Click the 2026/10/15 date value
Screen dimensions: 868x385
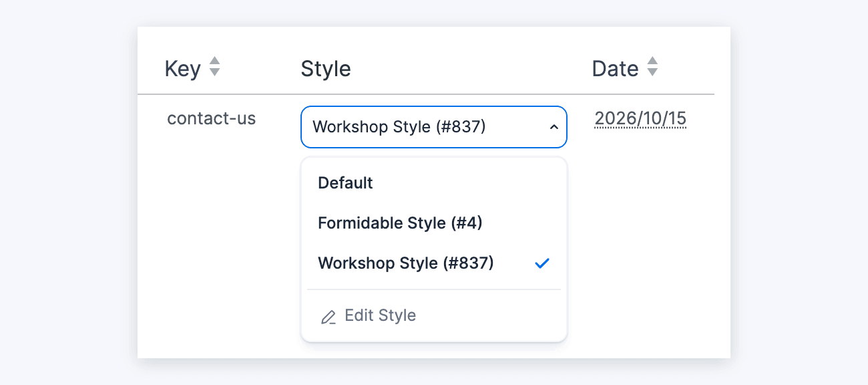pyautogui.click(x=640, y=119)
